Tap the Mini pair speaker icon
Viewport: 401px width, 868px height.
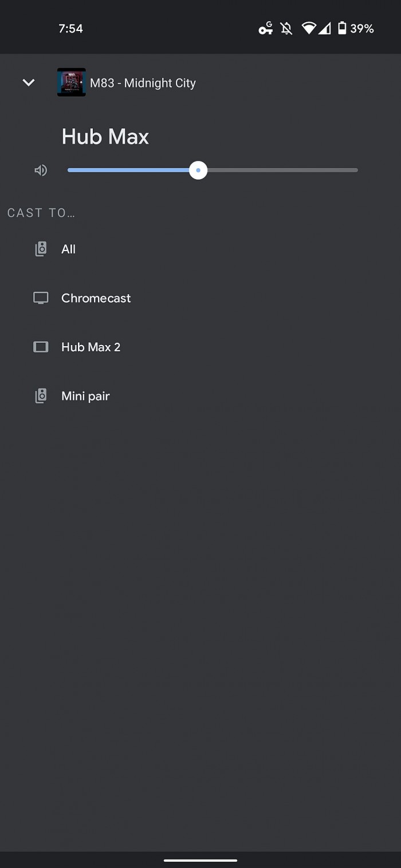(41, 396)
